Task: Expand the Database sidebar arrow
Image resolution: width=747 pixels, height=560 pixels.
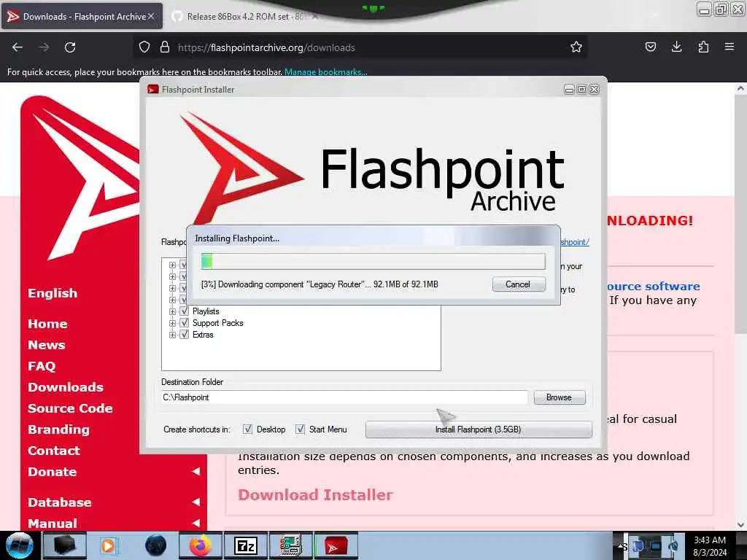Action: (x=196, y=502)
